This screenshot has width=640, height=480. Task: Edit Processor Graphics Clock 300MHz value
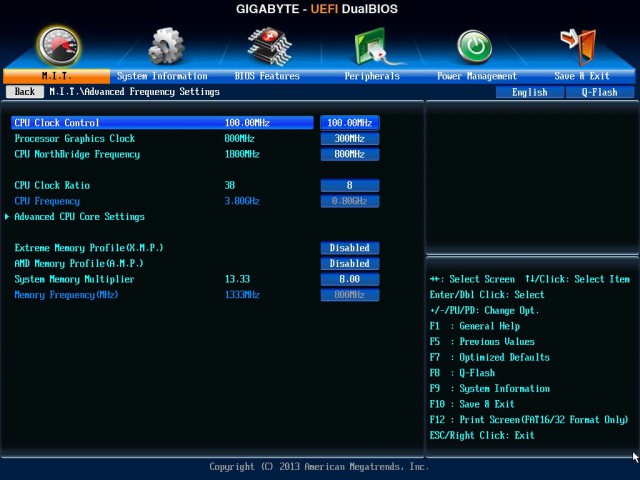(350, 139)
